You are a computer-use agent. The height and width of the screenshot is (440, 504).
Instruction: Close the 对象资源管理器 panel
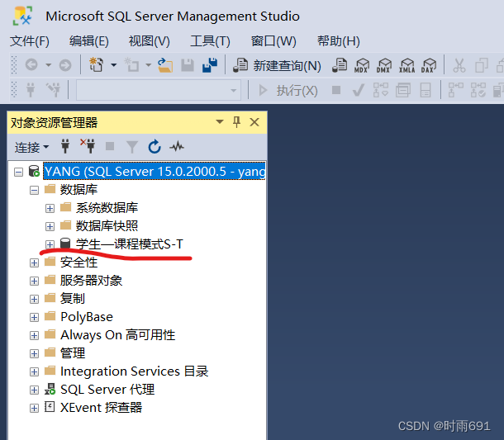(254, 122)
